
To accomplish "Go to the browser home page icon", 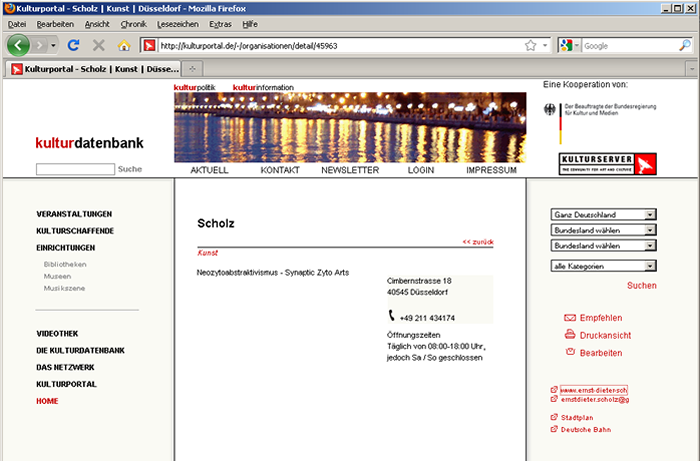I will click(x=125, y=46).
